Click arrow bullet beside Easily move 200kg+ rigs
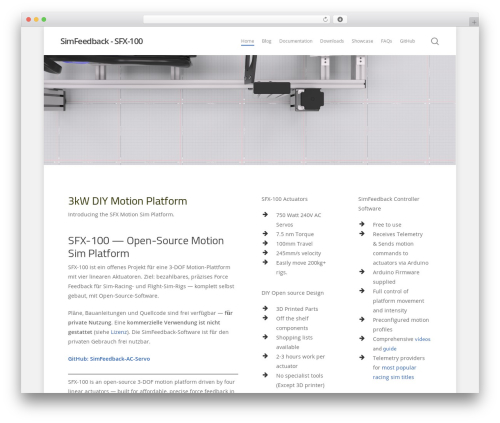Viewport: 500px width, 423px height. click(x=265, y=262)
